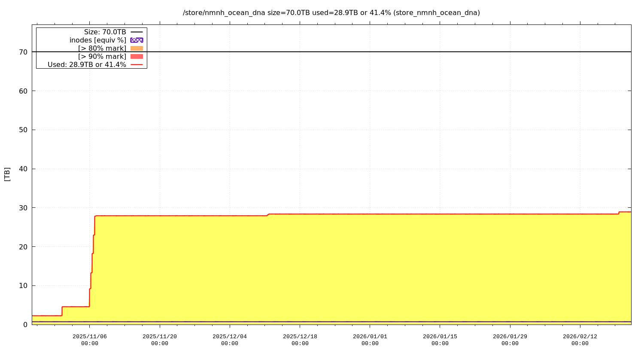Click the purple inodes legend swatch
The width and height of the screenshot is (644, 352).
(x=137, y=40)
